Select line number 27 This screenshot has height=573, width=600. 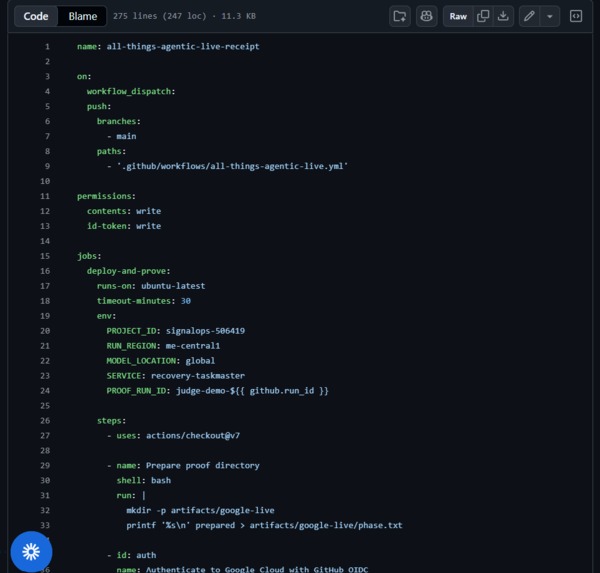pyautogui.click(x=45, y=436)
